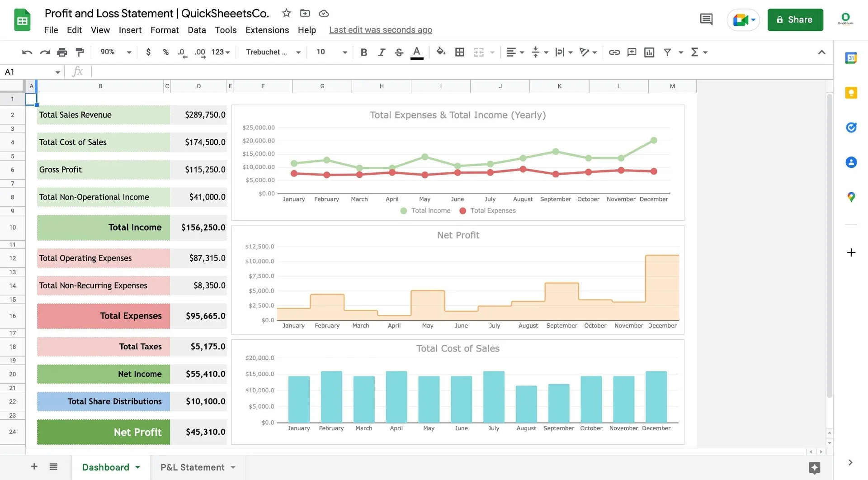The height and width of the screenshot is (480, 868).
Task: Click the Create a filter icon
Action: [x=667, y=52]
